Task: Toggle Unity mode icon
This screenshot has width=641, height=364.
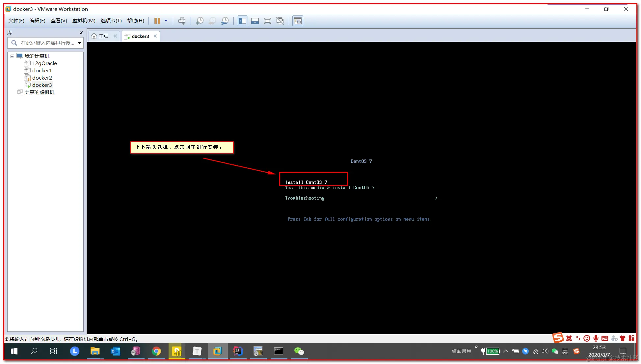Action: [280, 21]
